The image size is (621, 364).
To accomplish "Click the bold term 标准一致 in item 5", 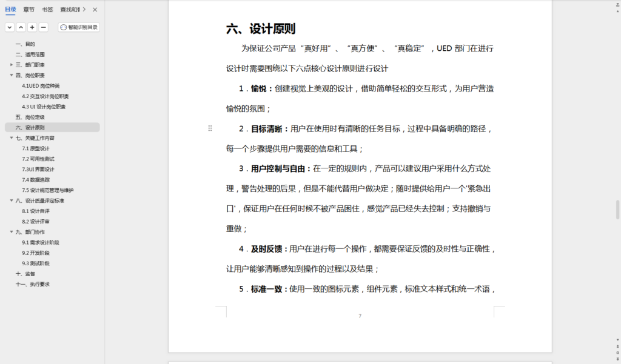I will click(267, 290).
